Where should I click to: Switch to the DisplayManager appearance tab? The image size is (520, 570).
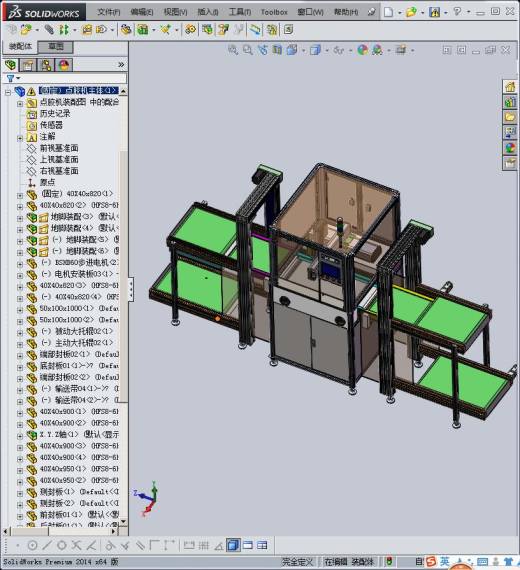tap(64, 65)
